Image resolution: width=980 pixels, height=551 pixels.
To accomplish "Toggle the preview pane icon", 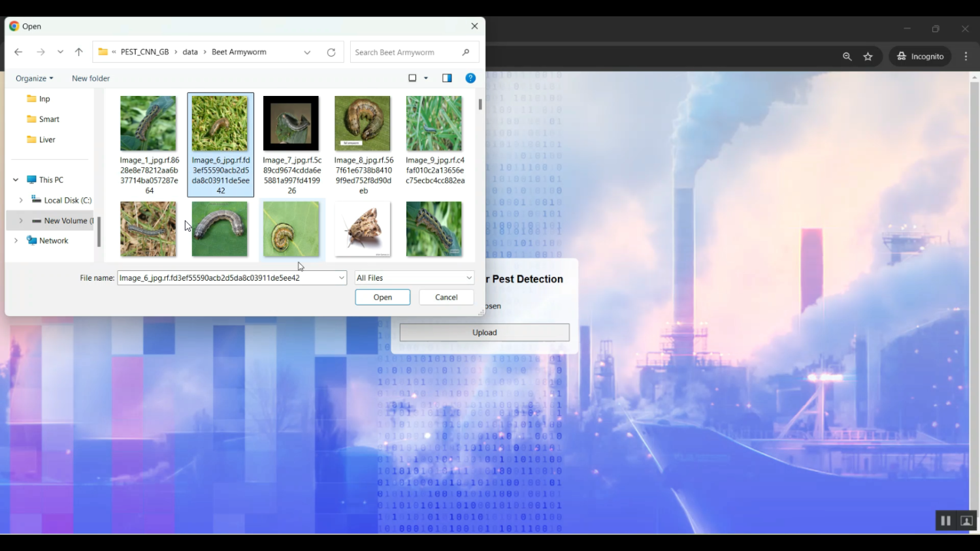I will click(x=447, y=78).
